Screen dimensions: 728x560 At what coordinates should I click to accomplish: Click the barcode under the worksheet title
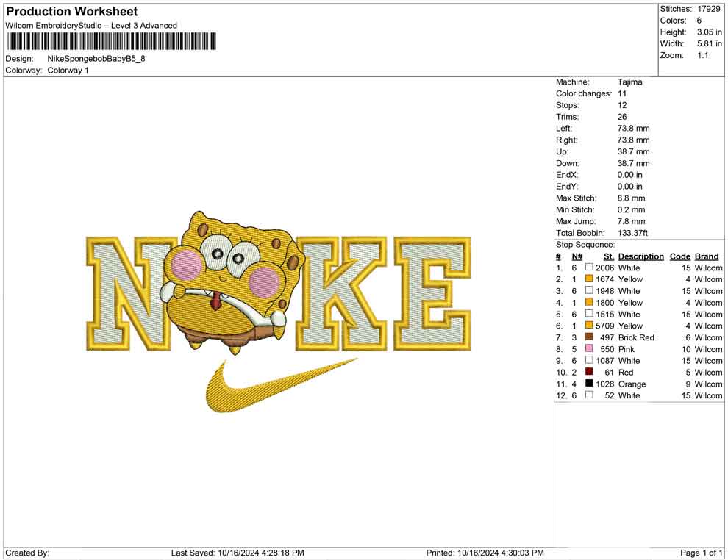point(111,41)
